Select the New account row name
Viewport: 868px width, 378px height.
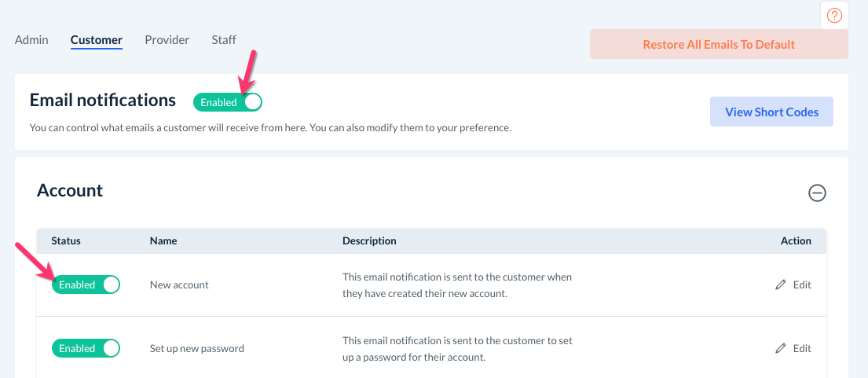tap(179, 285)
